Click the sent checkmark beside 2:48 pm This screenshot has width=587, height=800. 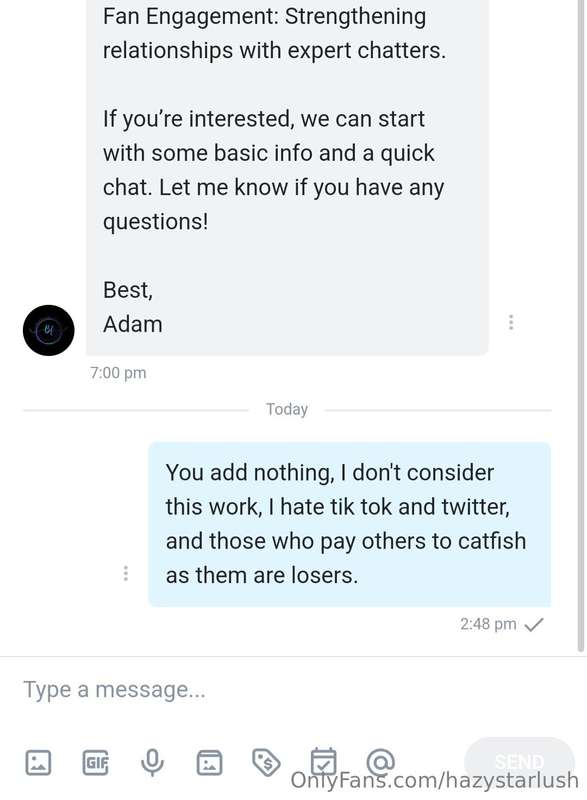[x=534, y=624]
